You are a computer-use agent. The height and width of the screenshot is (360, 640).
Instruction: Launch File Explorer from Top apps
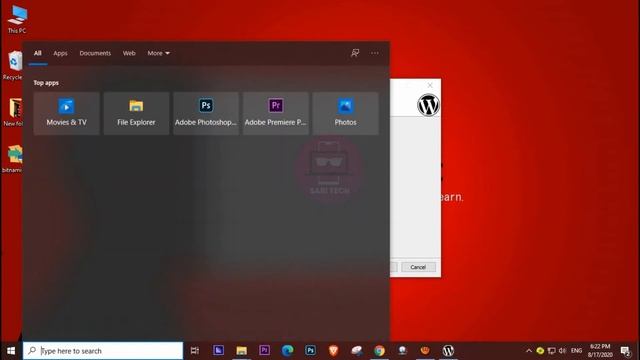tap(136, 113)
